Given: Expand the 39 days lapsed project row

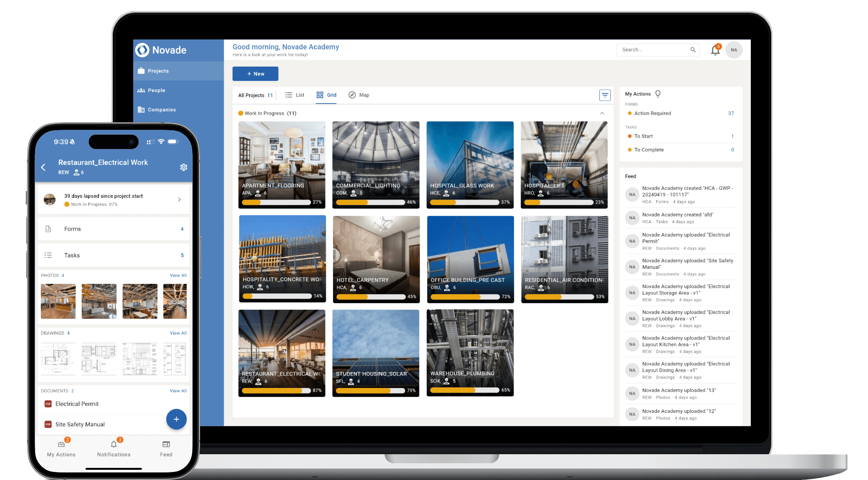Looking at the screenshot, I should [x=114, y=200].
